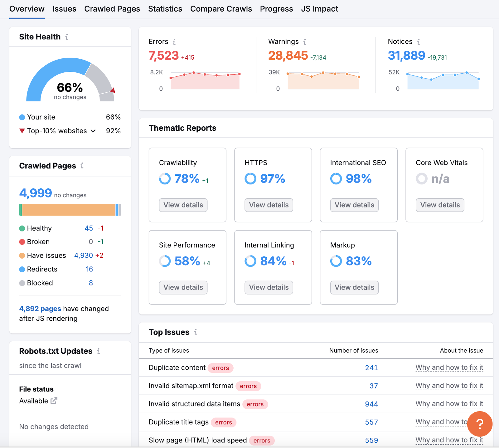
Task: Open the Crawled Pages info icon
Action: 82,166
